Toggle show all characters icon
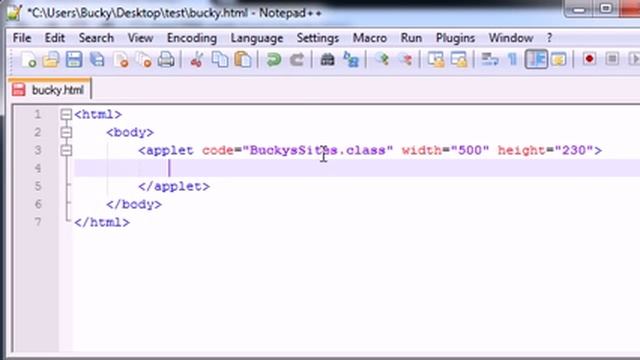The height and width of the screenshot is (360, 640). pos(513,60)
